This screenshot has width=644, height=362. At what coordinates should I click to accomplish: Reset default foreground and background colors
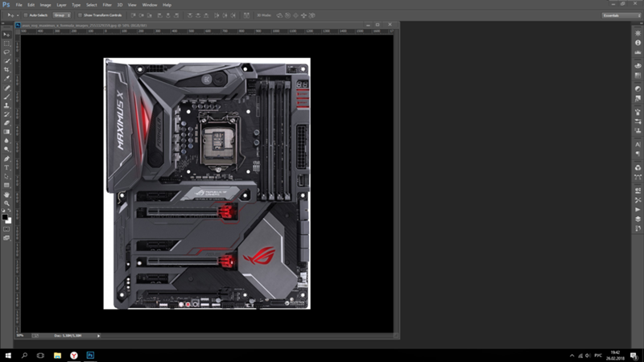pos(3,211)
